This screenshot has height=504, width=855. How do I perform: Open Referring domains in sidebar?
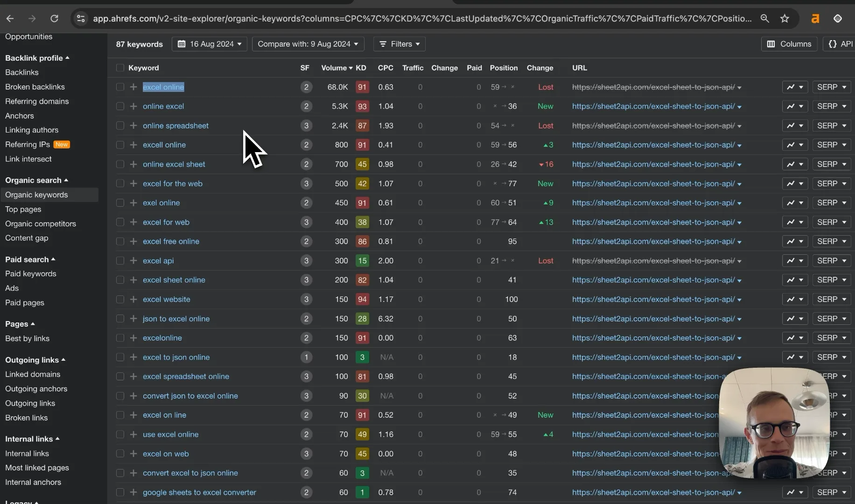37,101
